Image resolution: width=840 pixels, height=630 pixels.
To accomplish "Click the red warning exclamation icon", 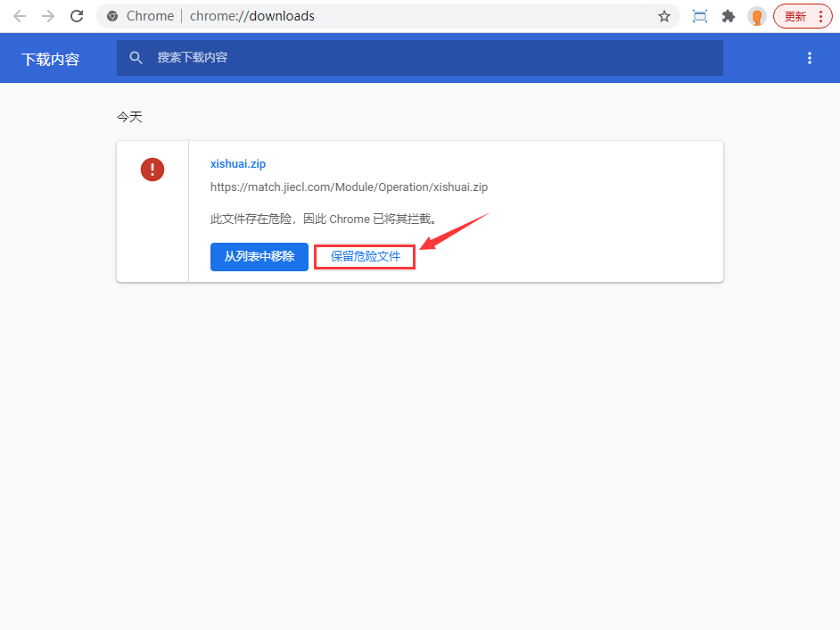I will 152,170.
